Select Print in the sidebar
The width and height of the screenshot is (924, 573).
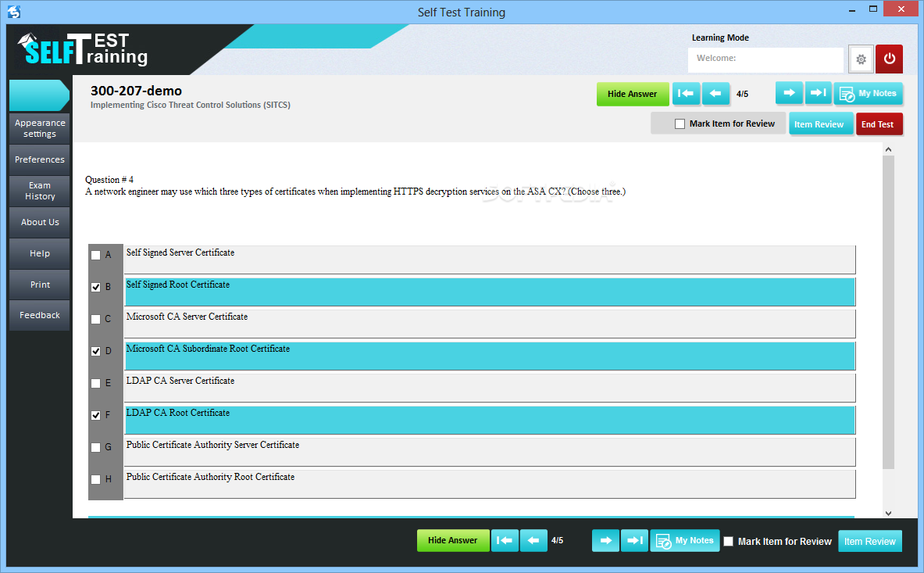(x=40, y=285)
